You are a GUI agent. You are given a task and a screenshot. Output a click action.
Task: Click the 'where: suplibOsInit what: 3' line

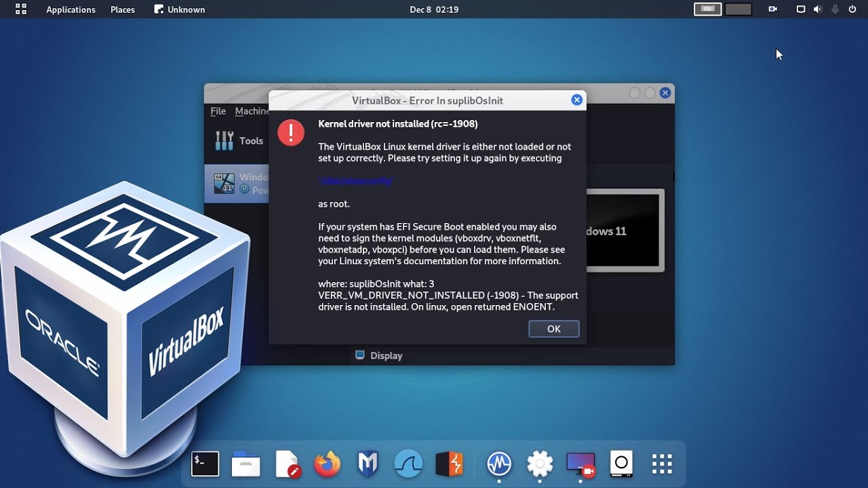tap(376, 283)
